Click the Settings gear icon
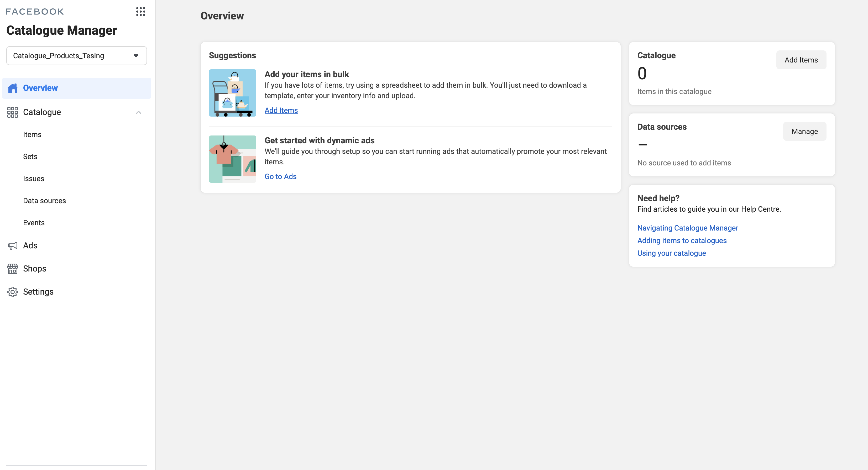 point(12,292)
